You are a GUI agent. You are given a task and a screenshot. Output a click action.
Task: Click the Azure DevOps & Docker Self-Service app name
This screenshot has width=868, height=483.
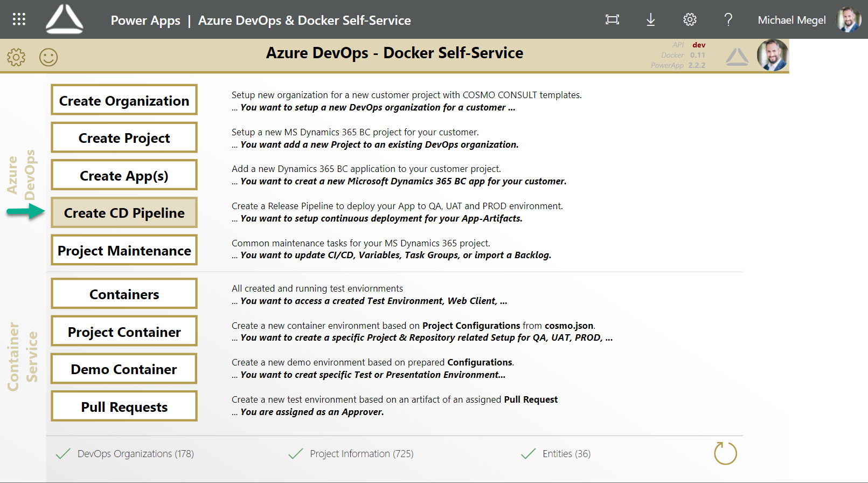click(x=304, y=20)
